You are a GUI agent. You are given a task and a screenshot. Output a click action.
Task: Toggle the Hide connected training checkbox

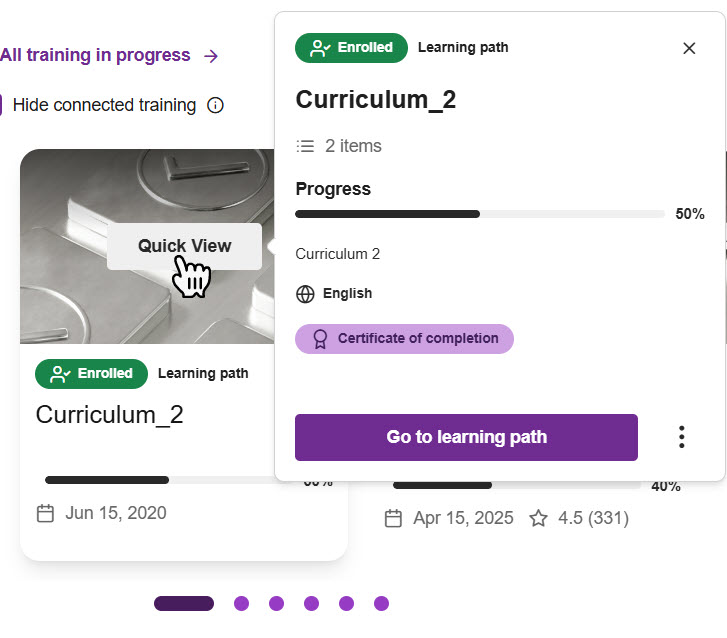pyautogui.click(x=1, y=105)
